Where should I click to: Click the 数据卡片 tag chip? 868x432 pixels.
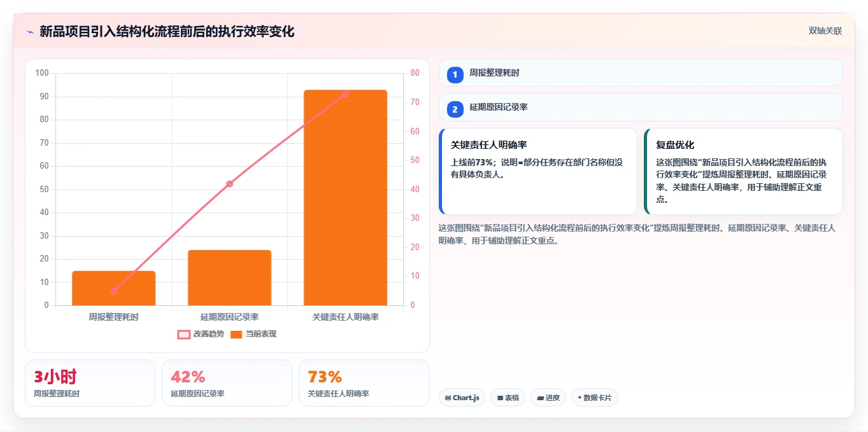click(x=595, y=398)
